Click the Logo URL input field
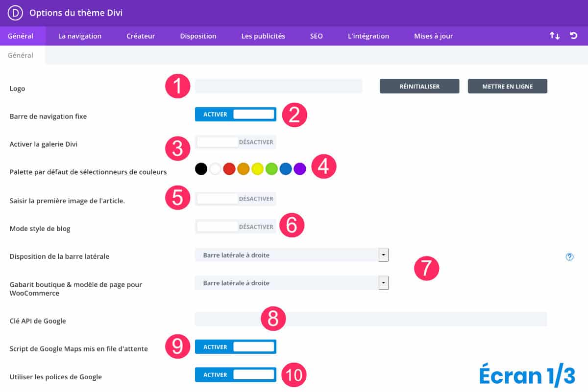Image resolution: width=588 pixels, height=392 pixels. click(278, 86)
